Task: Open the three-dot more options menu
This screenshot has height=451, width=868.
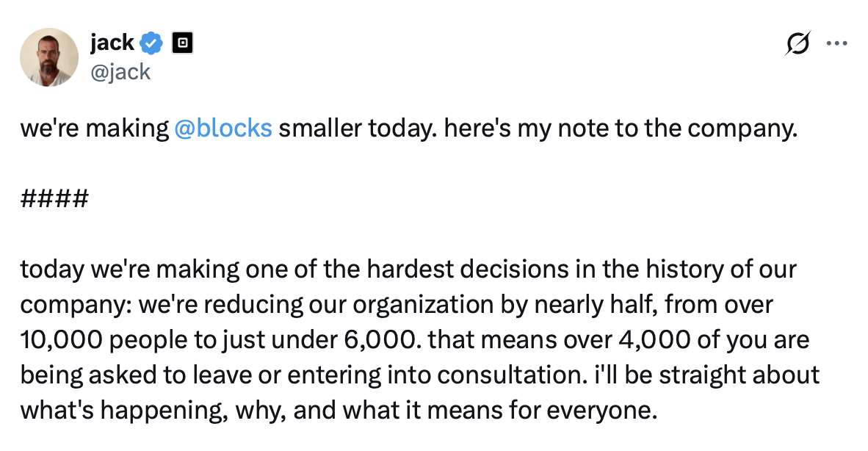Action: coord(837,44)
